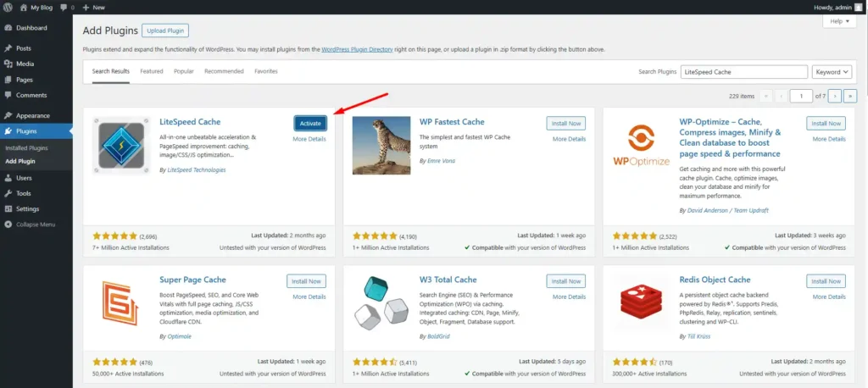View More Details for WP Fastest Cache
This screenshot has height=388, width=868.
pos(569,139)
